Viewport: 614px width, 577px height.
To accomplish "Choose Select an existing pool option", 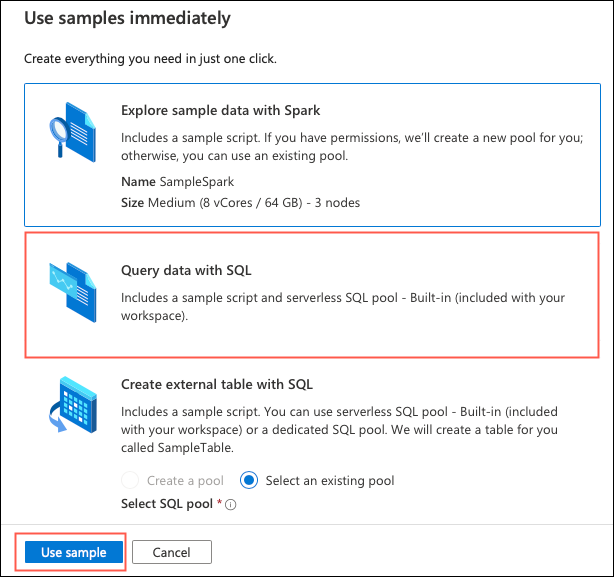I will point(249,480).
